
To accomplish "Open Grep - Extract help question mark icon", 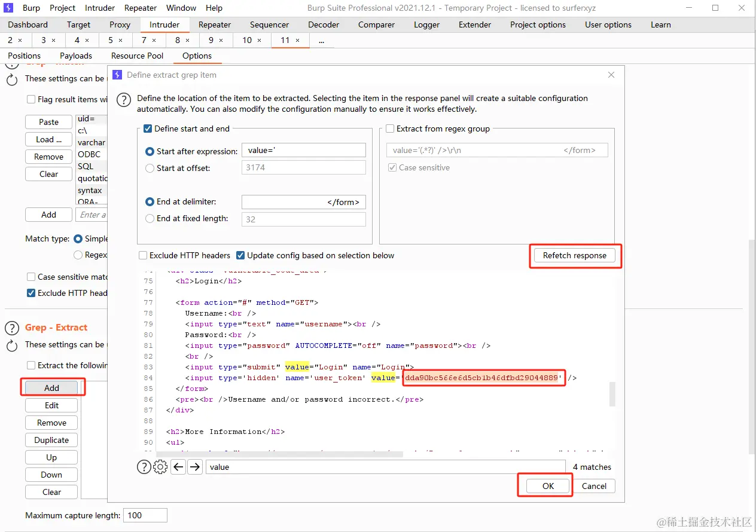I will pos(12,328).
